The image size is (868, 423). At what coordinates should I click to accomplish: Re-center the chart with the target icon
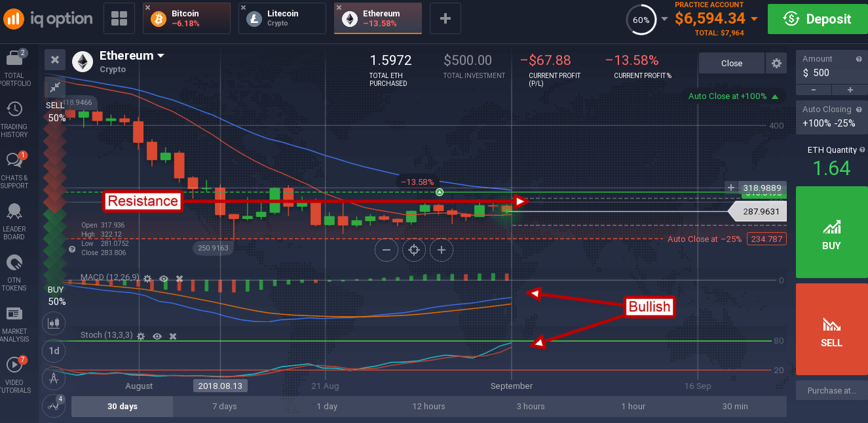[x=414, y=250]
